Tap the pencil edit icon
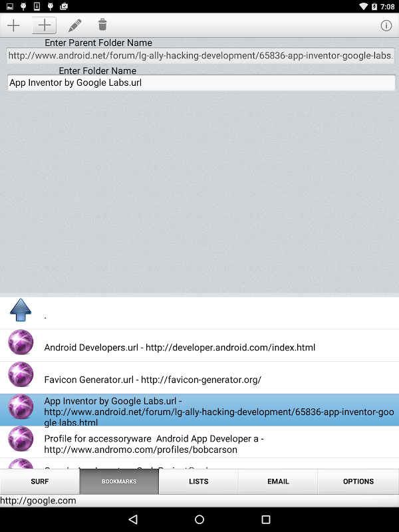The height and width of the screenshot is (532, 399). coord(74,25)
